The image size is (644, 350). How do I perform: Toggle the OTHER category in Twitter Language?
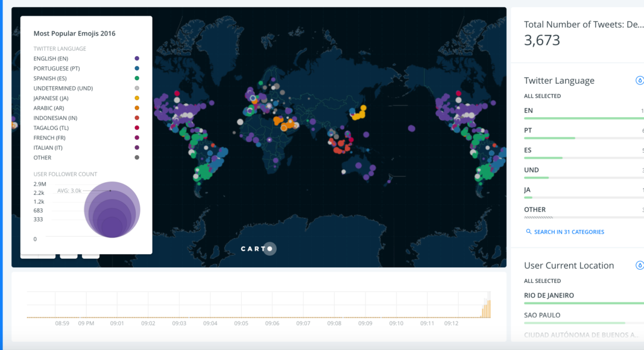click(x=535, y=209)
